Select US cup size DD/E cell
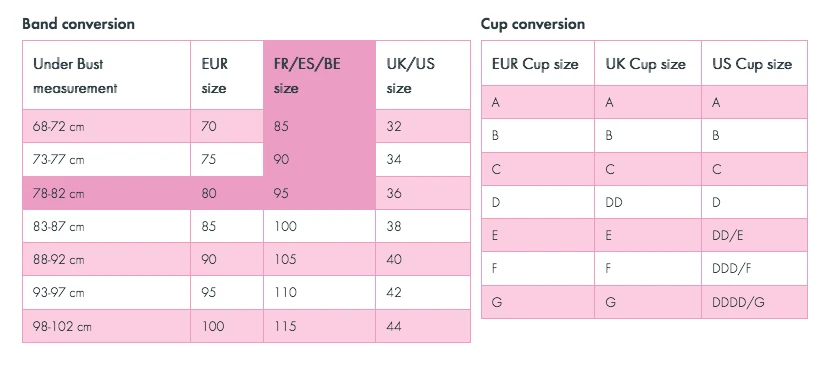This screenshot has height=369, width=826. tap(754, 235)
